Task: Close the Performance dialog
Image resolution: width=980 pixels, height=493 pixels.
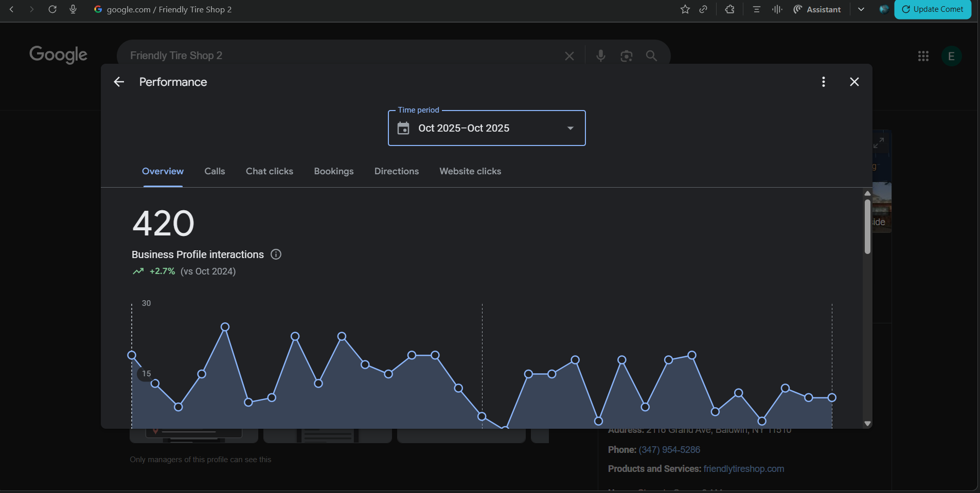Action: [854, 82]
